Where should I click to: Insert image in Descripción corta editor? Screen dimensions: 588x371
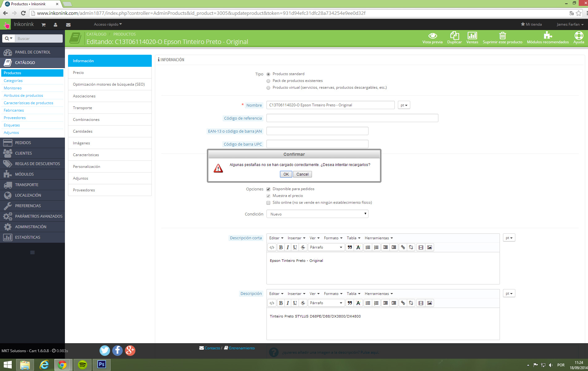point(429,247)
